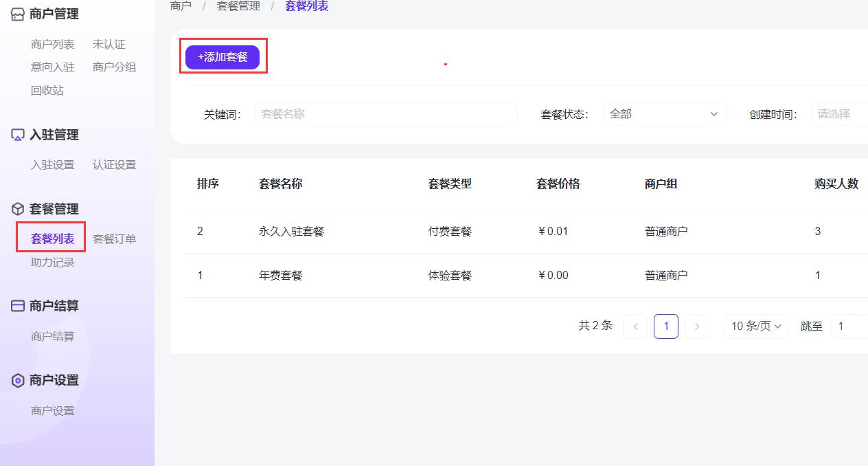Open 助力记录 menu item

[x=53, y=263]
